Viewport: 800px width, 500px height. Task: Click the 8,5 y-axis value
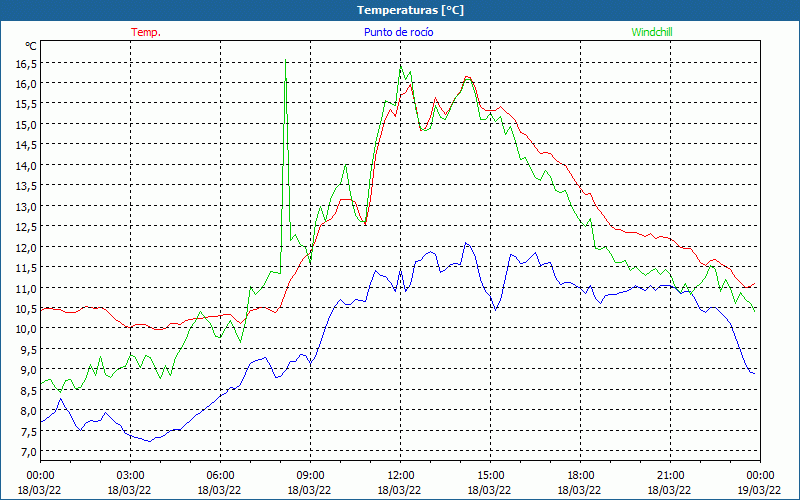click(x=29, y=390)
